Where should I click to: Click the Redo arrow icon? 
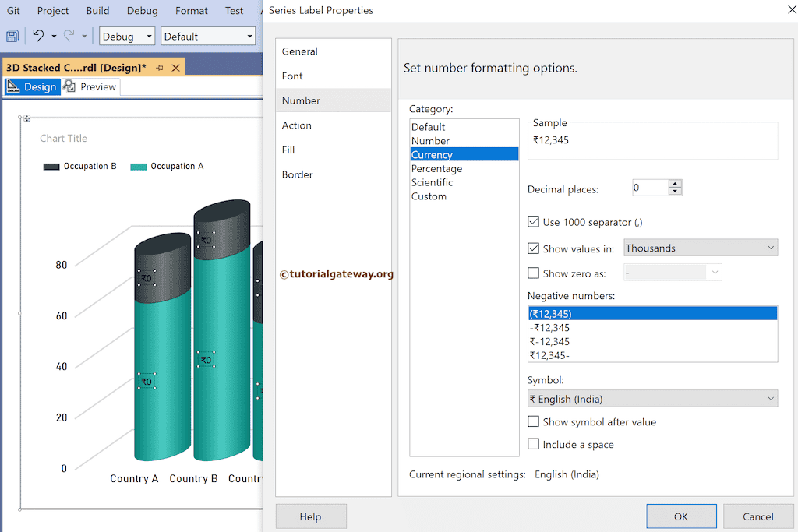(x=69, y=36)
